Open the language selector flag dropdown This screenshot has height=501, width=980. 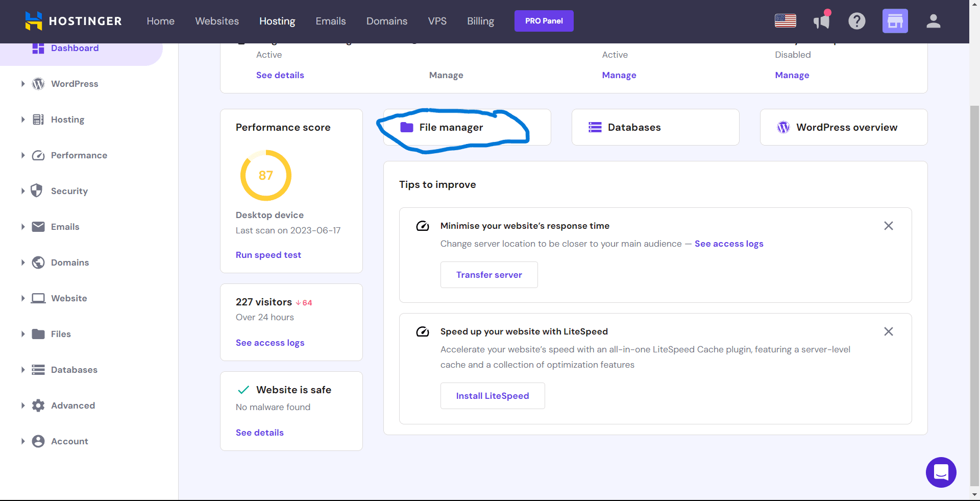[785, 21]
